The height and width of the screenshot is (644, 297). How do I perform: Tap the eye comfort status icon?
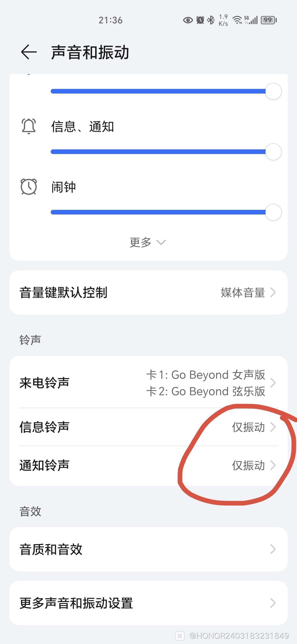pos(188,20)
